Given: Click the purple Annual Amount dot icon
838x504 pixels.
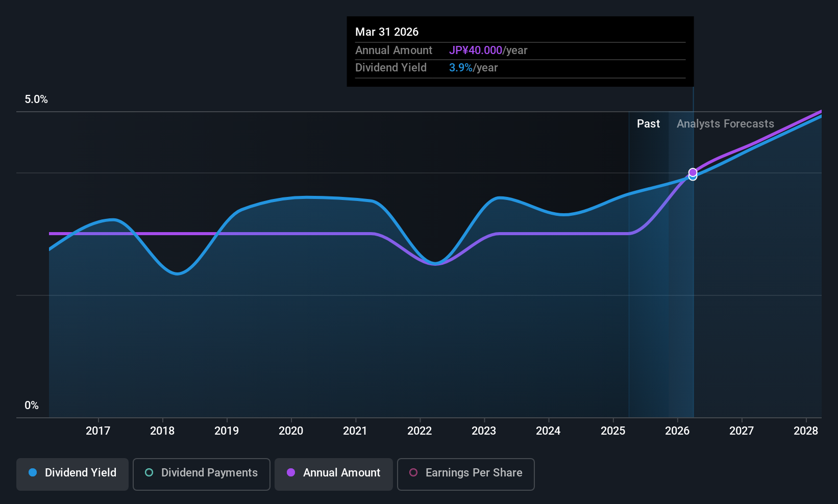Looking at the screenshot, I should click(x=291, y=473).
